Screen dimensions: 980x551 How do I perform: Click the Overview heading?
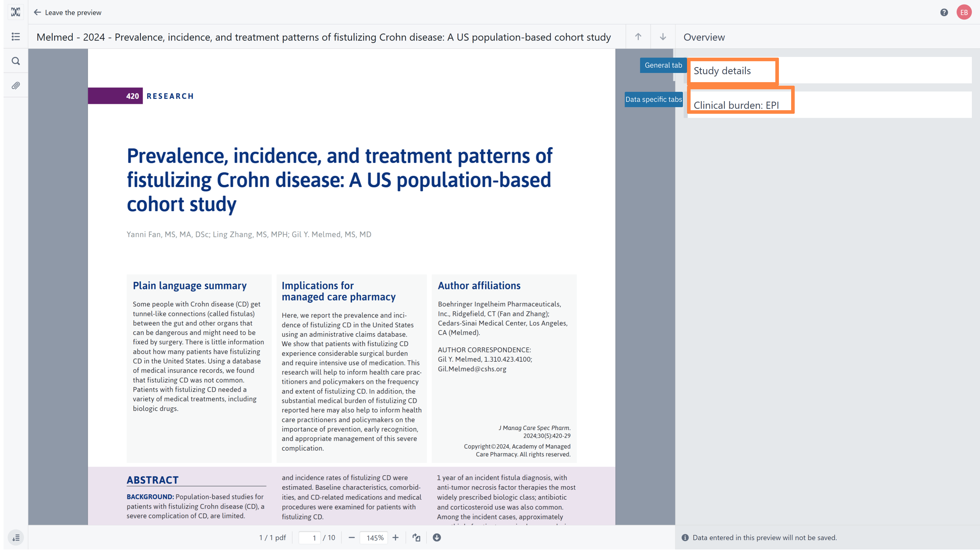click(x=704, y=37)
